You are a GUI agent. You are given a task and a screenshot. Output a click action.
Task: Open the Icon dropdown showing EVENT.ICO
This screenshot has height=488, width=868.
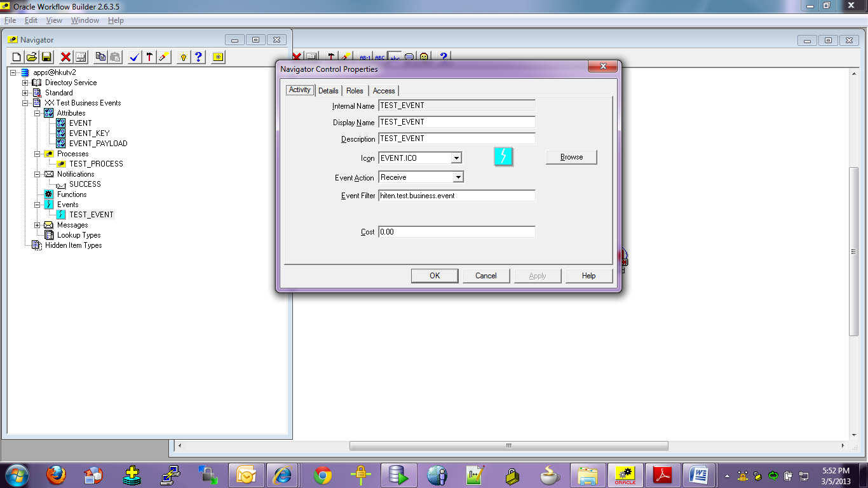(x=456, y=158)
